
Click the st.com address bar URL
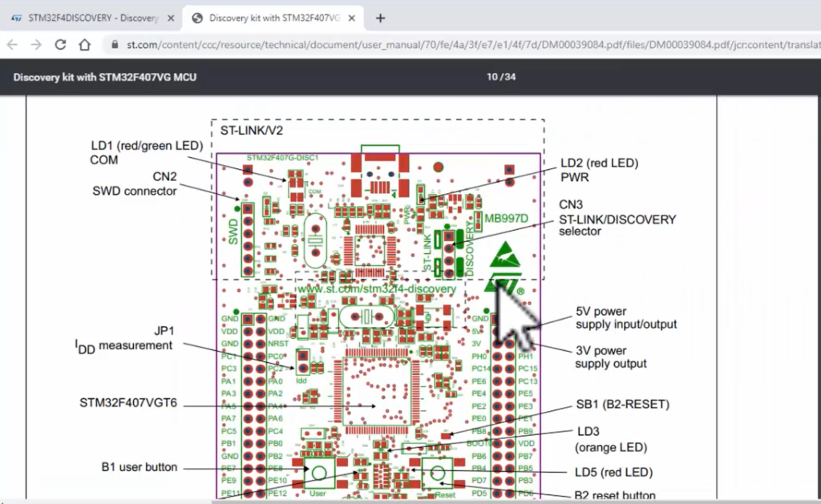point(473,45)
